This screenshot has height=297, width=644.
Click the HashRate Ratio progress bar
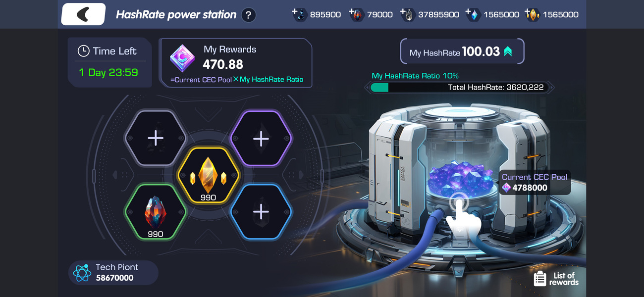pyautogui.click(x=459, y=88)
